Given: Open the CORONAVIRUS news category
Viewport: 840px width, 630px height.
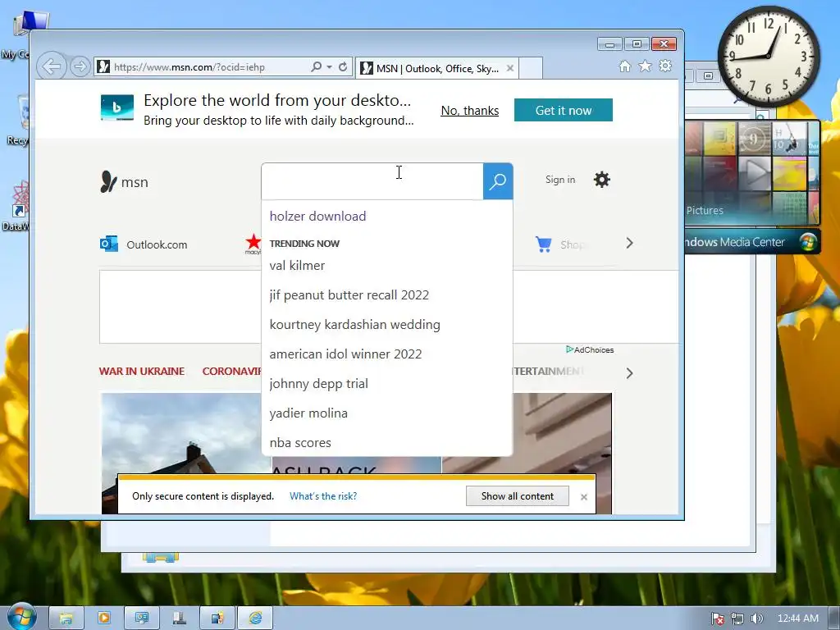Looking at the screenshot, I should tap(231, 372).
